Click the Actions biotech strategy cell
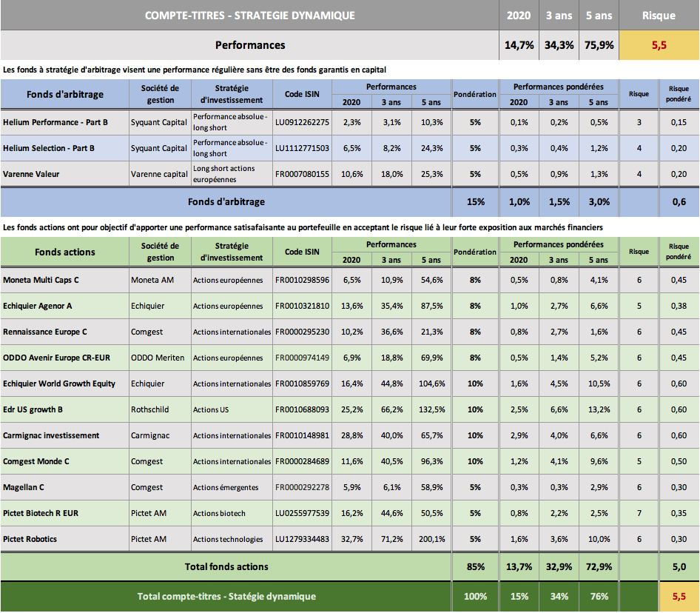Image resolution: width=700 pixels, height=613 pixels. click(219, 513)
